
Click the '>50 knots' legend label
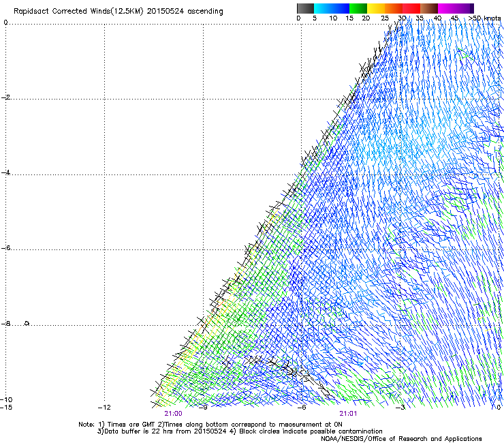[x=484, y=18]
